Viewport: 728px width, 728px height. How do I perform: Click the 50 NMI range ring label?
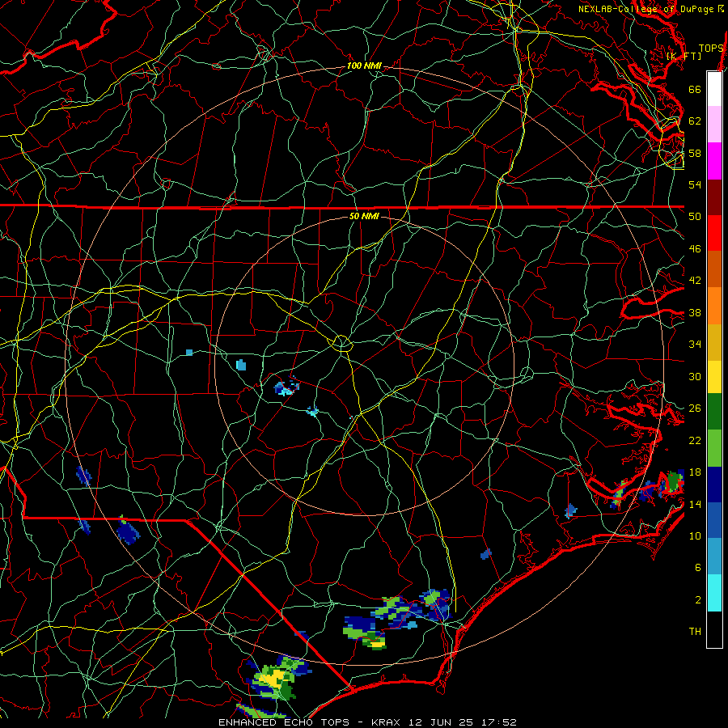[364, 216]
